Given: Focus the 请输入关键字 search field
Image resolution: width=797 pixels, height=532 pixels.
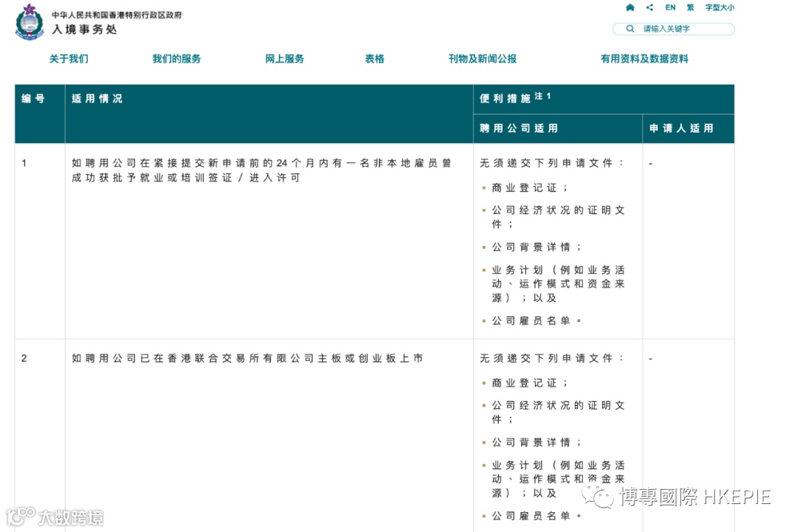Looking at the screenshot, I should [x=674, y=29].
